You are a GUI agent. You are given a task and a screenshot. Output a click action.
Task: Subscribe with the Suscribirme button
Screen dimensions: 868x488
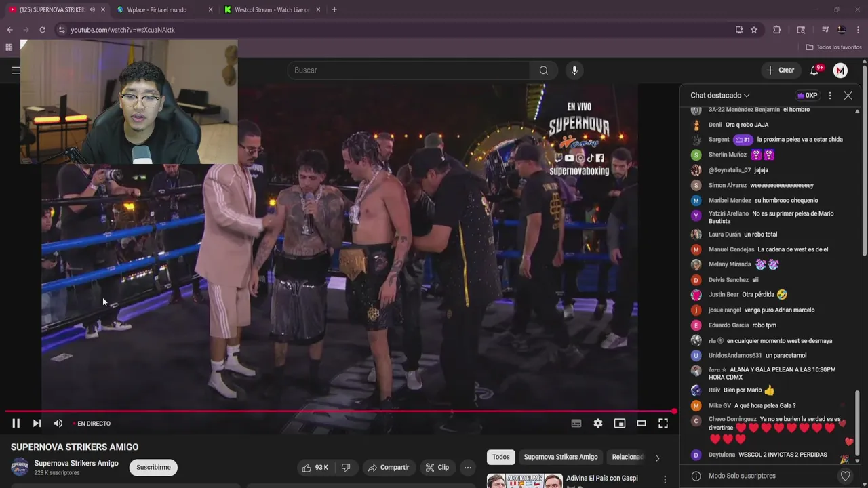click(153, 468)
